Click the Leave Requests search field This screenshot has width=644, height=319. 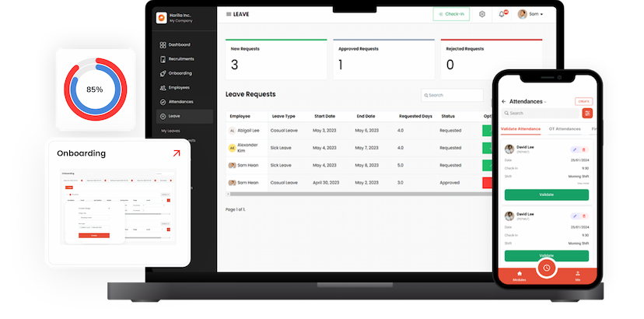pos(454,95)
